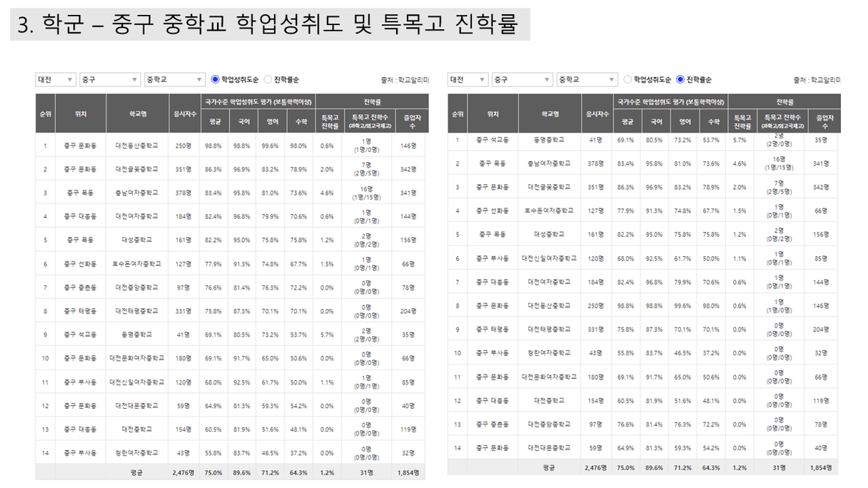
Task: Click 국어 column header in 학업성취도순 table
Action: coord(242,122)
